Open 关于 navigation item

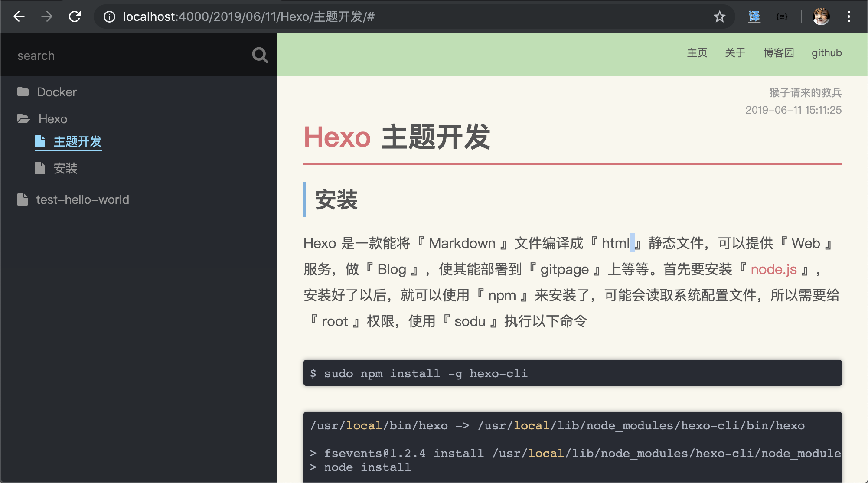point(735,53)
